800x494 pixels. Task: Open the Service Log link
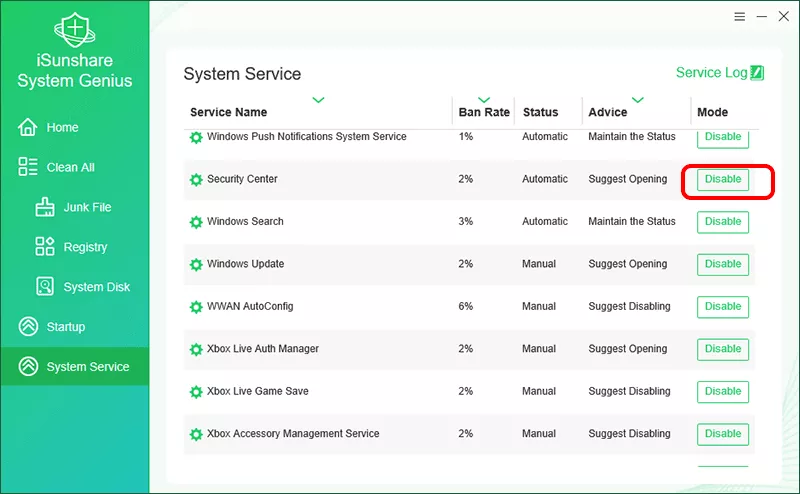tap(711, 73)
